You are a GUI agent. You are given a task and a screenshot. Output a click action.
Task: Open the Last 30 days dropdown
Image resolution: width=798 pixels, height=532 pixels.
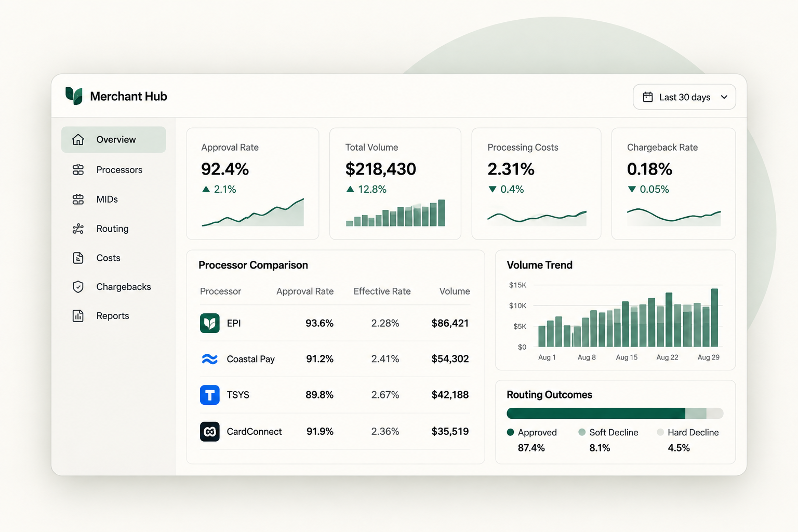[684, 97]
